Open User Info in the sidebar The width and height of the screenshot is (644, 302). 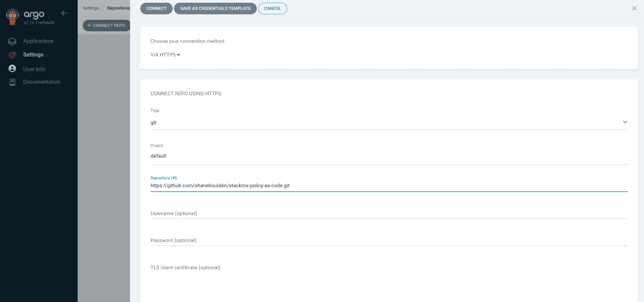(x=34, y=69)
